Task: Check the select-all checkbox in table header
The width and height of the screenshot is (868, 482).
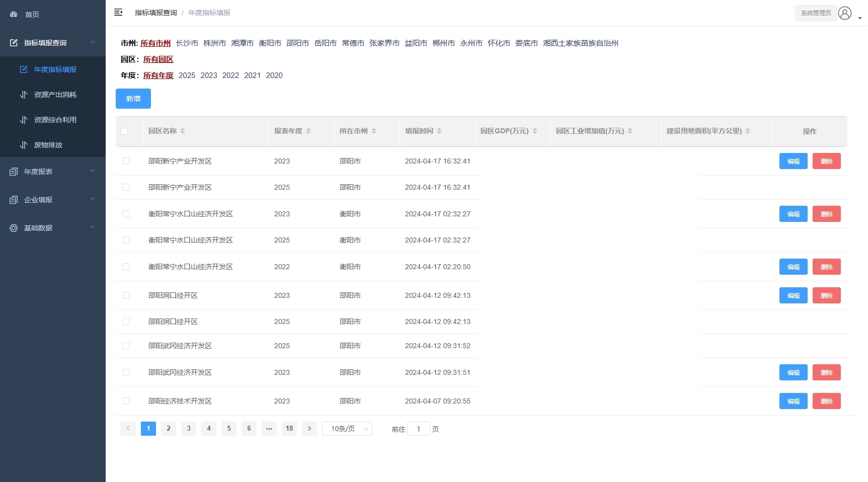Action: (x=125, y=132)
